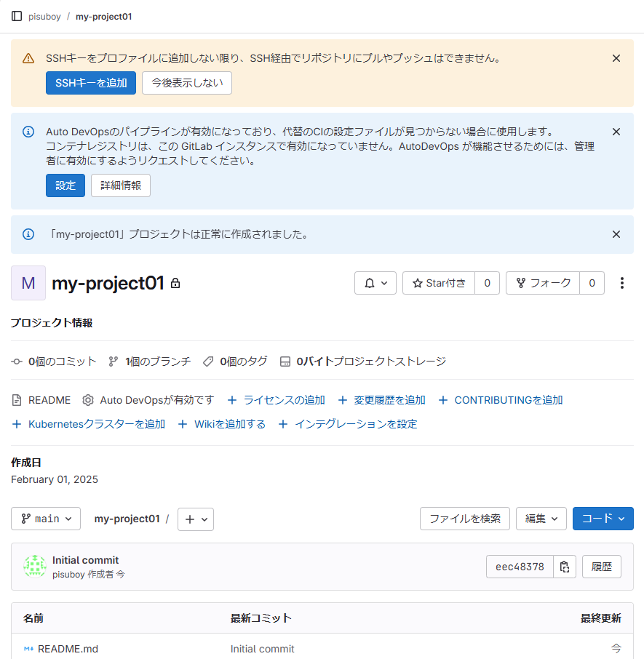Click the 今後表示しない button
Viewport: 644px width, 659px height.
187,83
